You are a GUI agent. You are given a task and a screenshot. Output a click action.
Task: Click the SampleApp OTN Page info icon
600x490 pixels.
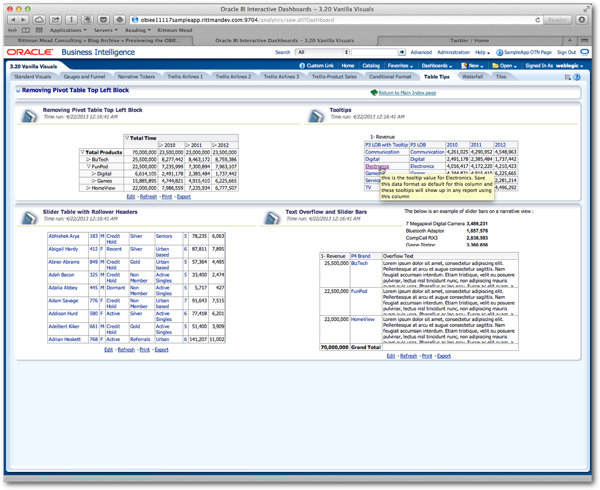point(499,52)
